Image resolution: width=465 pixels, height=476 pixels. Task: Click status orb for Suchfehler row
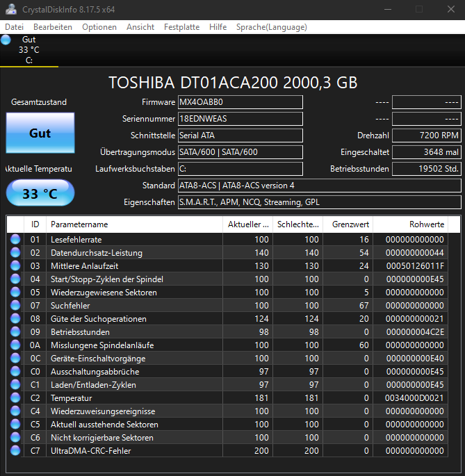(15, 305)
